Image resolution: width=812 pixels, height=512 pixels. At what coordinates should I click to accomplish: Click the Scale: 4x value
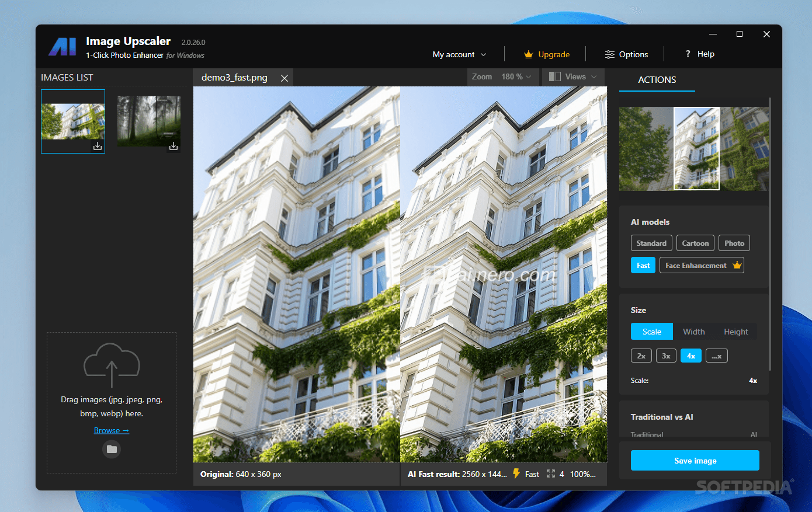[x=753, y=380]
